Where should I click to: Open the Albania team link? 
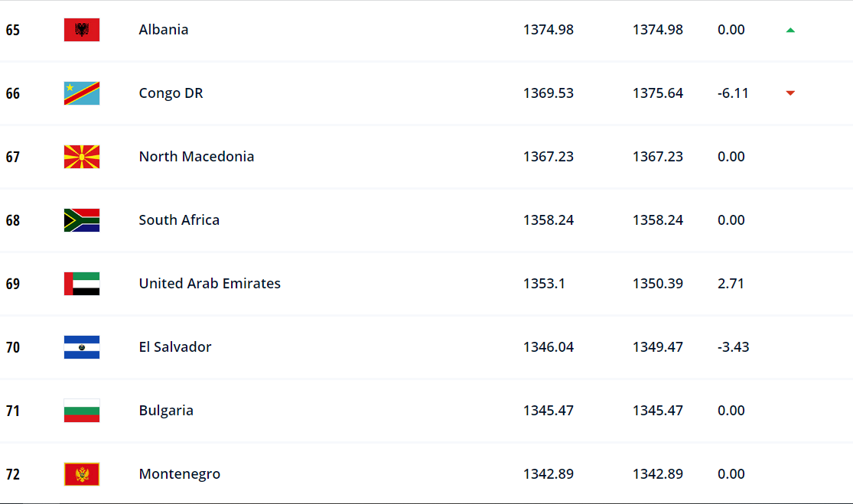(163, 29)
